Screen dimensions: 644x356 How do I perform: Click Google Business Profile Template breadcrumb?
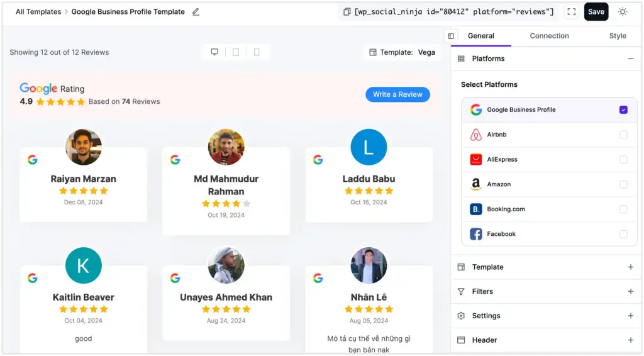pyautogui.click(x=128, y=12)
